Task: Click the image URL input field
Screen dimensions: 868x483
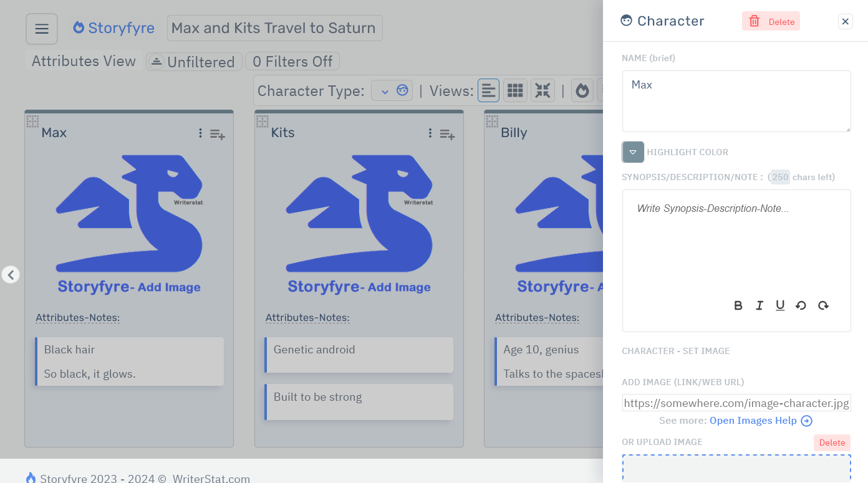Action: click(x=736, y=403)
